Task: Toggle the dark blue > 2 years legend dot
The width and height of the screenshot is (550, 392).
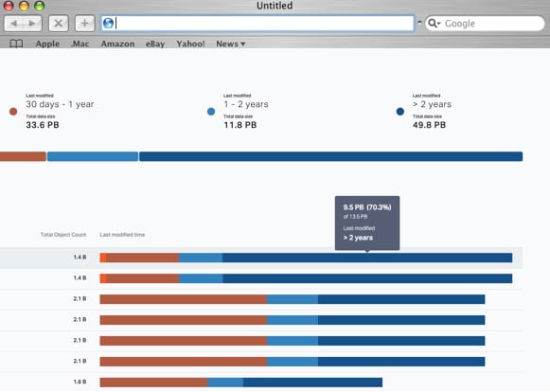Action: click(x=399, y=112)
